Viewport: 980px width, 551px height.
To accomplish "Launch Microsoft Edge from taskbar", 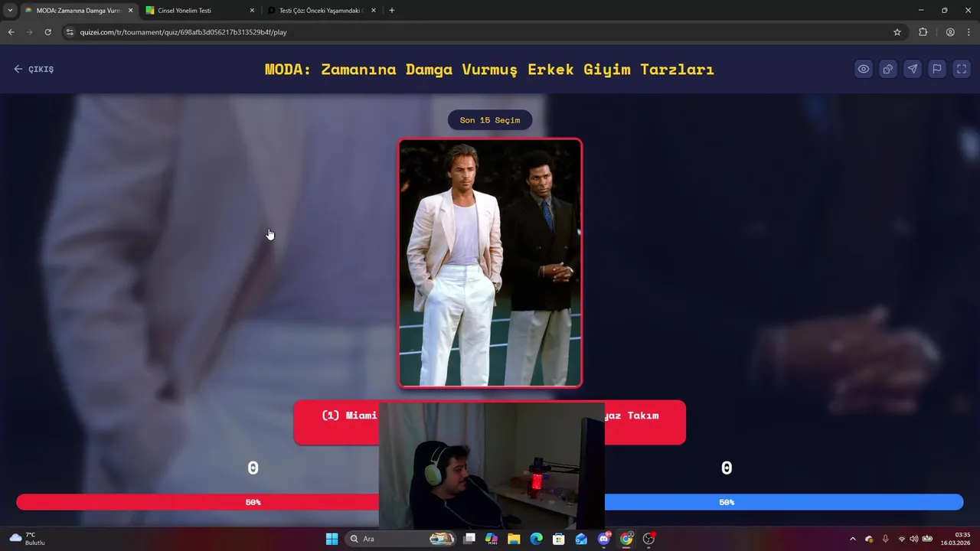I will pyautogui.click(x=537, y=539).
